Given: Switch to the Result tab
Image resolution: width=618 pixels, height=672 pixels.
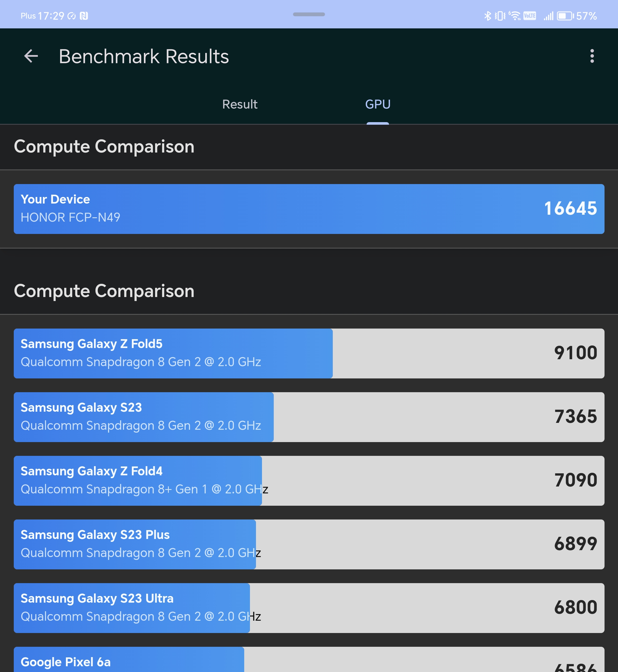Looking at the screenshot, I should tap(240, 104).
